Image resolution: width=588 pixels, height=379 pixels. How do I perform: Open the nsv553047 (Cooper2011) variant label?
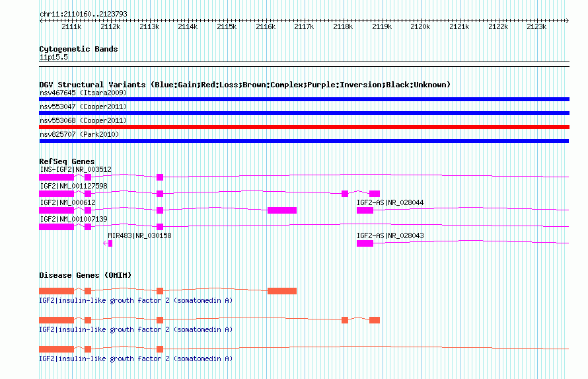pyautogui.click(x=83, y=106)
